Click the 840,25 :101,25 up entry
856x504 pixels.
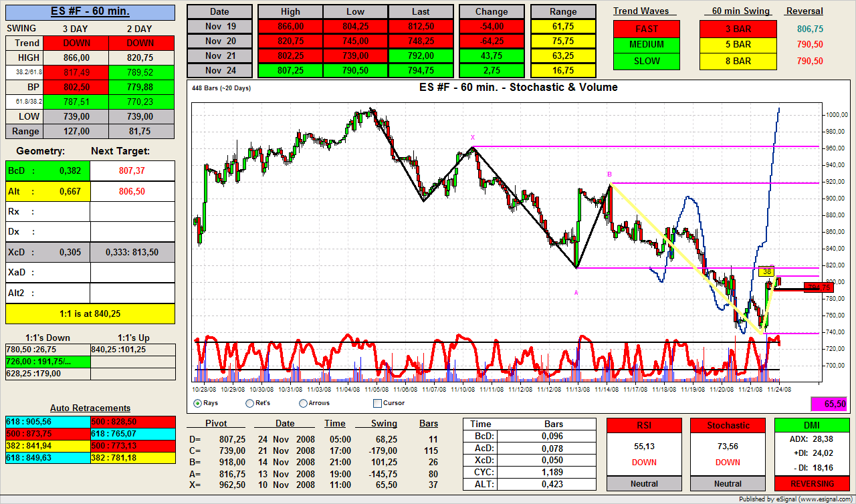[132, 349]
